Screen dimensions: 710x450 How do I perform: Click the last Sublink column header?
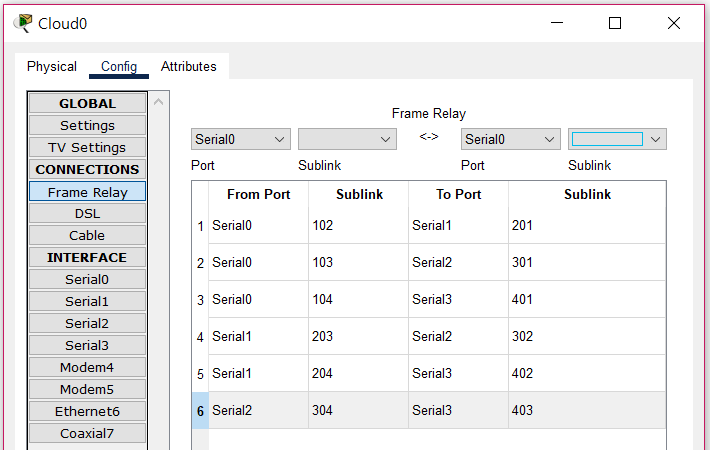587,194
